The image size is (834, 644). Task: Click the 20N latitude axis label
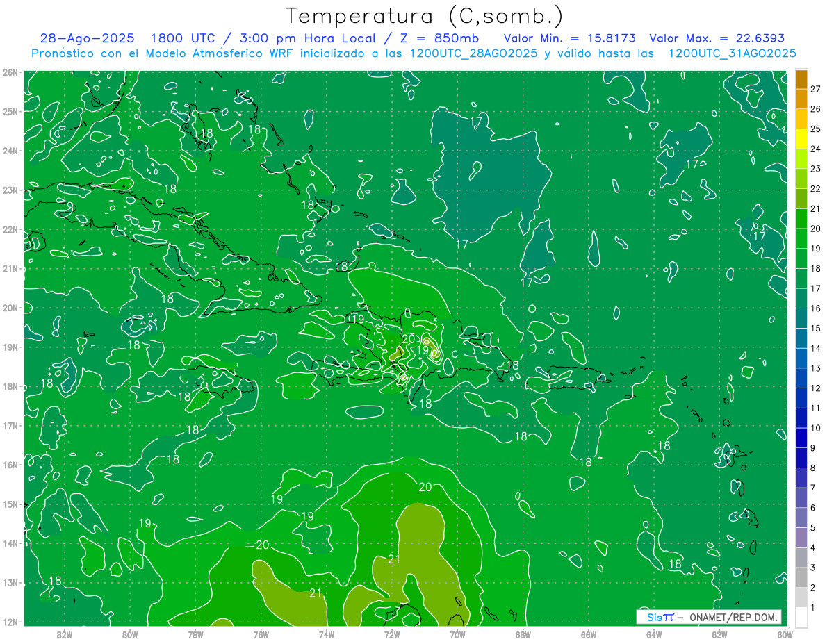pos(10,308)
